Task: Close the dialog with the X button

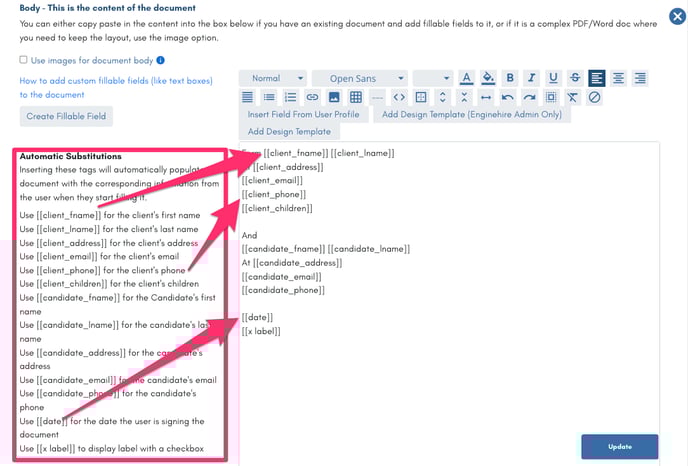Action: coord(677,17)
